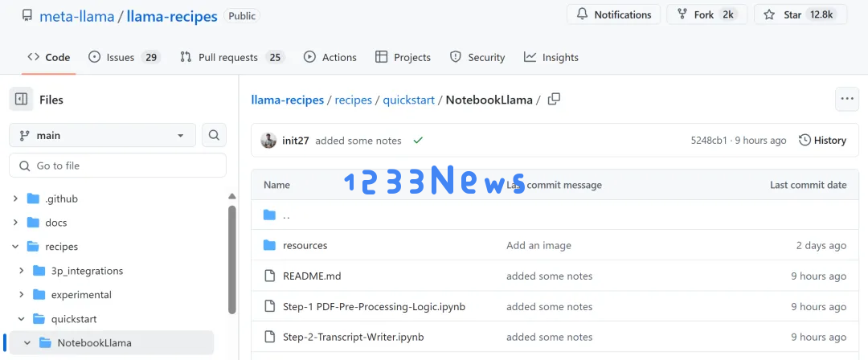
Task: Expand the 3p_integrations folder chevron
Action: coord(21,271)
